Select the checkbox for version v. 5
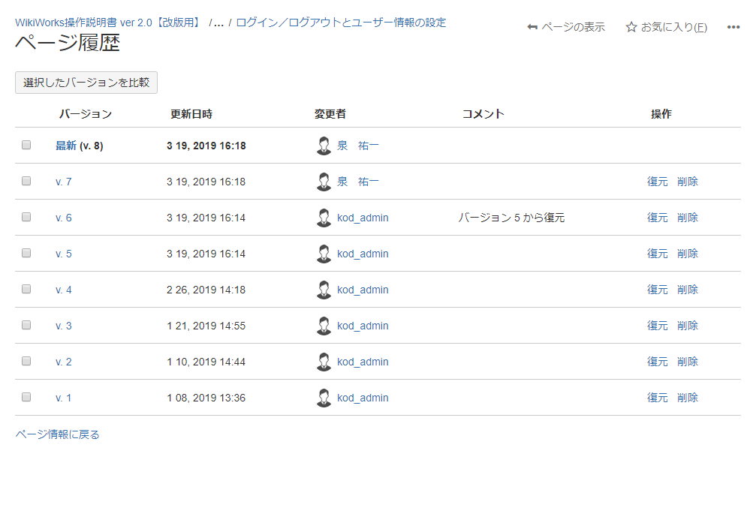The width and height of the screenshot is (756, 532). tap(26, 253)
